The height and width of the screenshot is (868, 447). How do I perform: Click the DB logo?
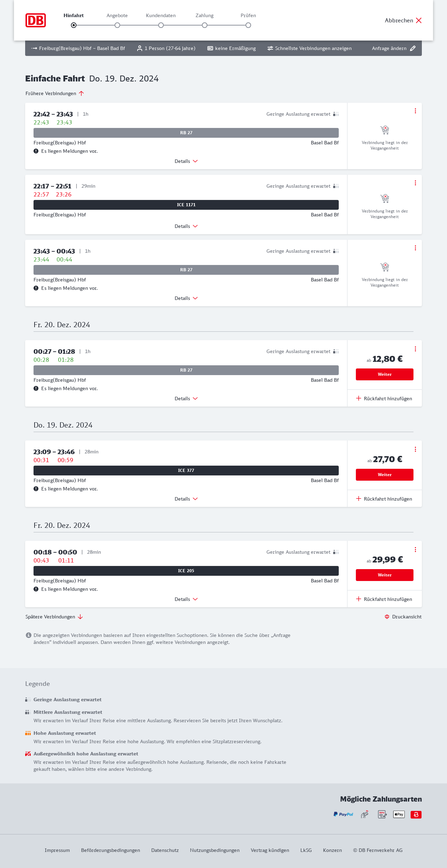36,20
